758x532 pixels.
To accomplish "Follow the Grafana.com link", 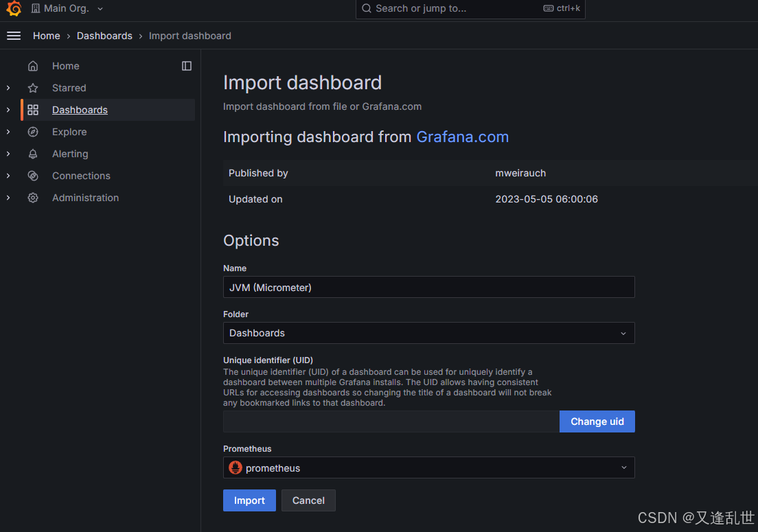I will 462,137.
